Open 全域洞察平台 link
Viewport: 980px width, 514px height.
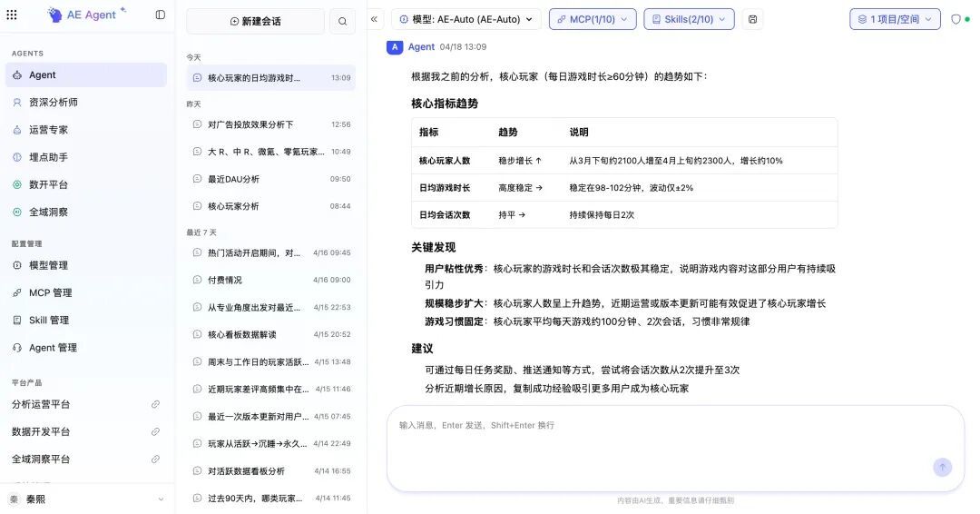click(41, 459)
